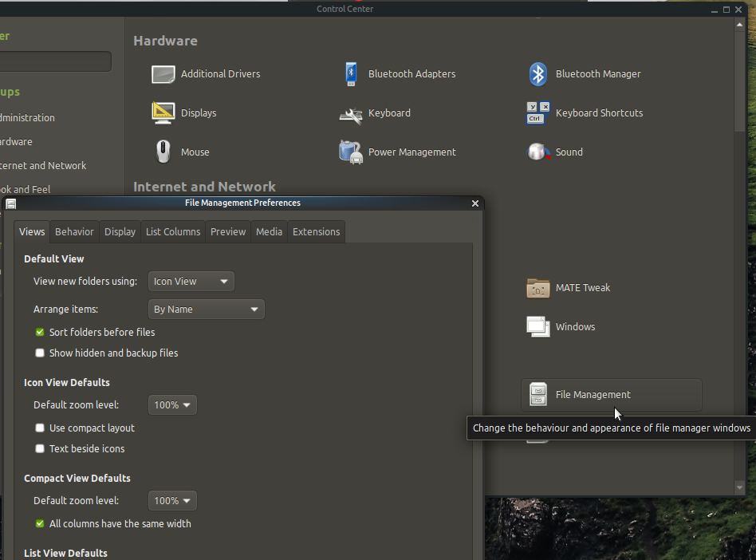Expand Icon View default zoom level dropdown
756x560 pixels.
172,404
